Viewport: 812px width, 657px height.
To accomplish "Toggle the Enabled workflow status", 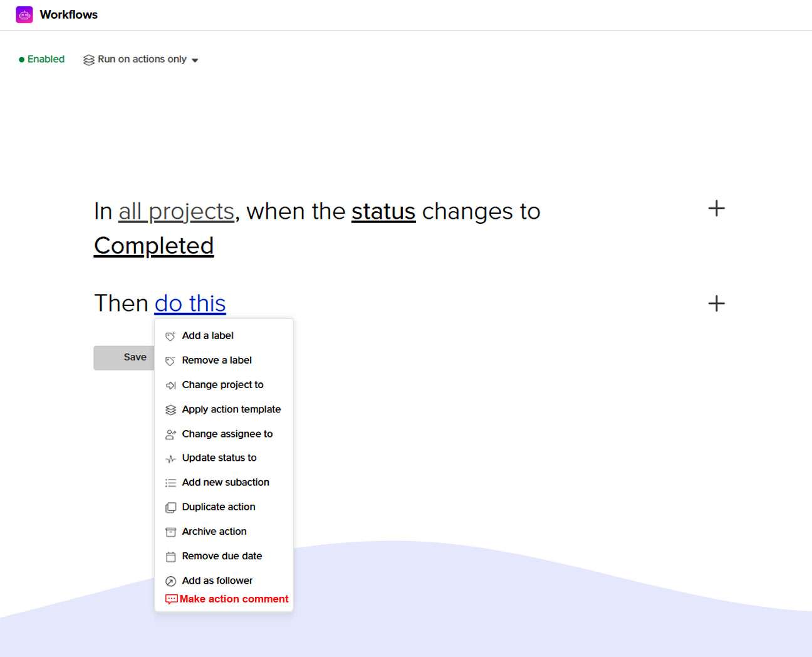I will click(42, 59).
